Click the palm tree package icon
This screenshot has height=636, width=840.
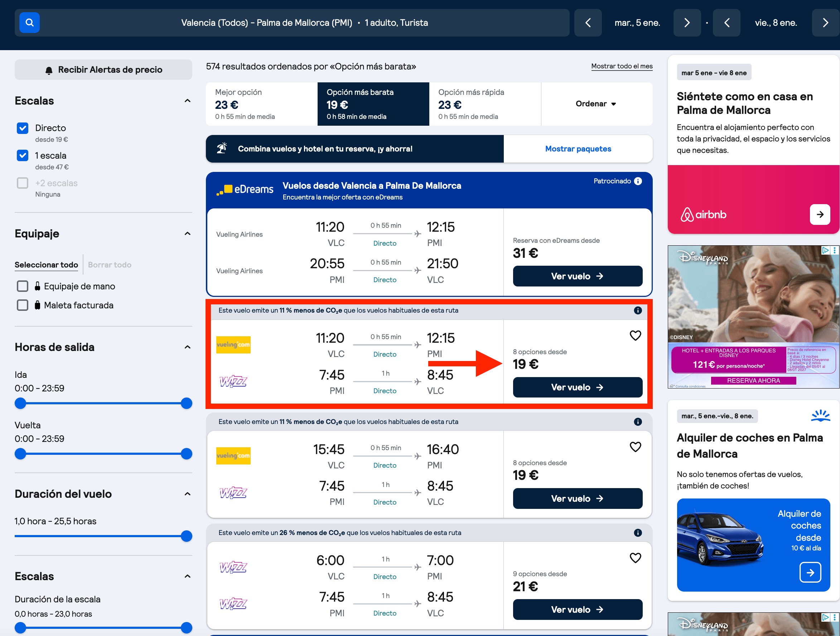pyautogui.click(x=222, y=148)
